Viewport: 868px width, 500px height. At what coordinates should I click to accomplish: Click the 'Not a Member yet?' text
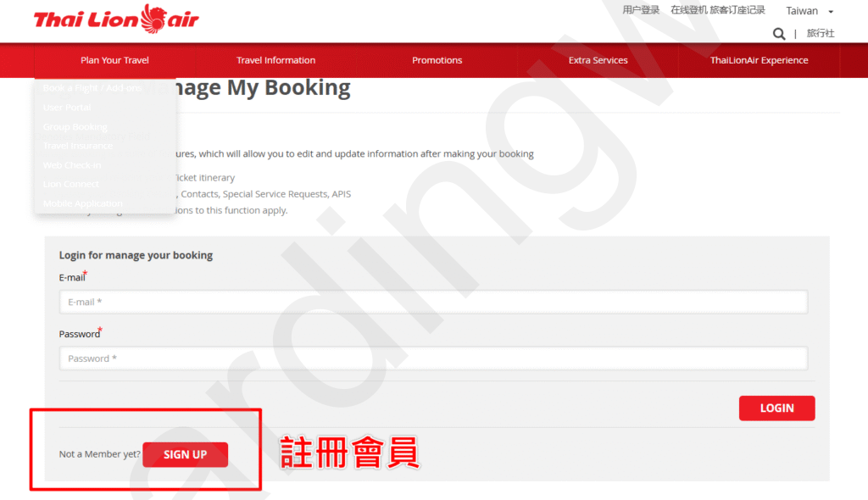(100, 454)
